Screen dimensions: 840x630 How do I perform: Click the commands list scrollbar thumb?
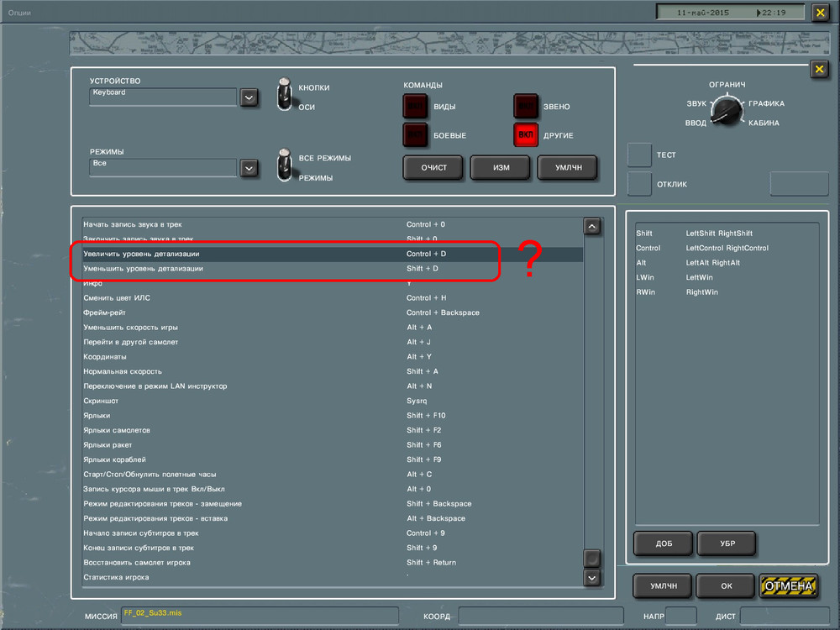tap(591, 559)
